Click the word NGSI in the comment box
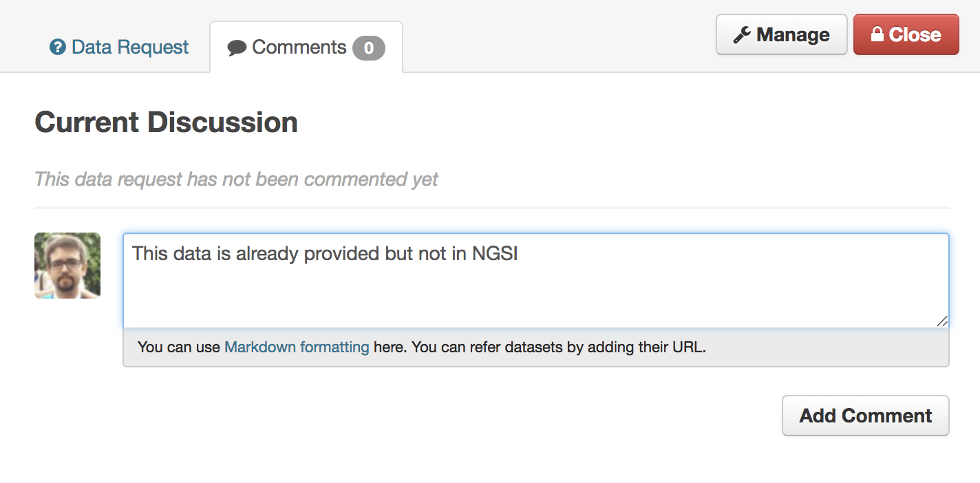 click(494, 254)
